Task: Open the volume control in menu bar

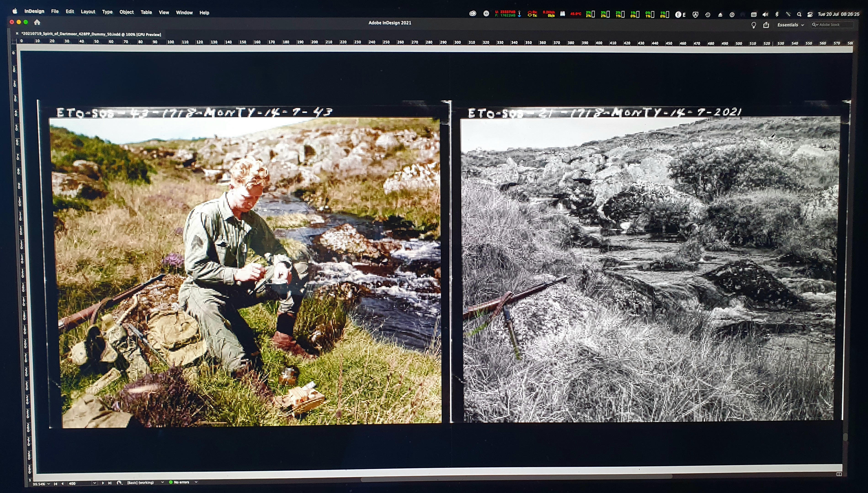Action: [765, 15]
